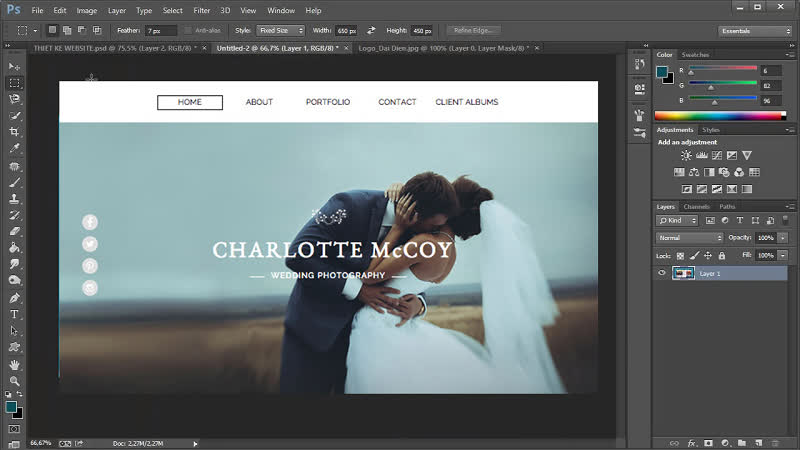Open the collapsed Brush Presets panel icon
Viewport: 800px width, 450px height.
639,133
